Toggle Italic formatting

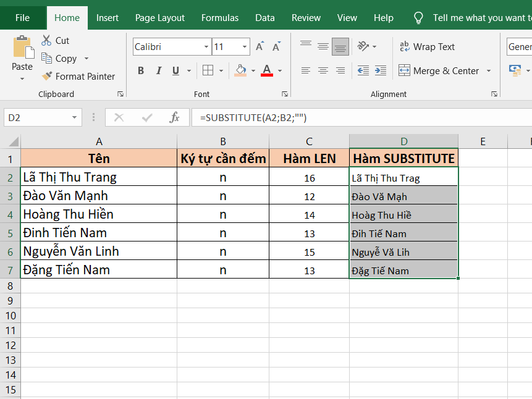159,70
